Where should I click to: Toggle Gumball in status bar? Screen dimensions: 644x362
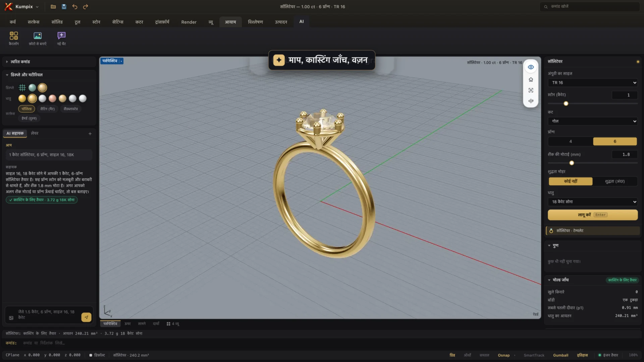(x=560, y=355)
